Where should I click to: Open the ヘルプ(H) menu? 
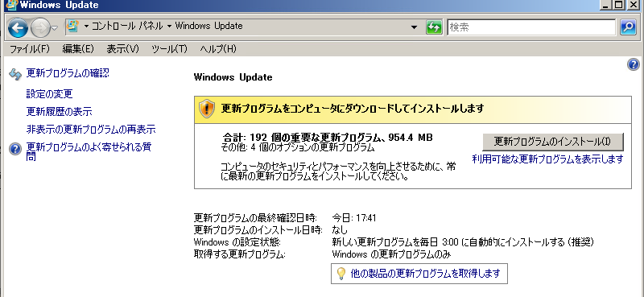click(218, 49)
